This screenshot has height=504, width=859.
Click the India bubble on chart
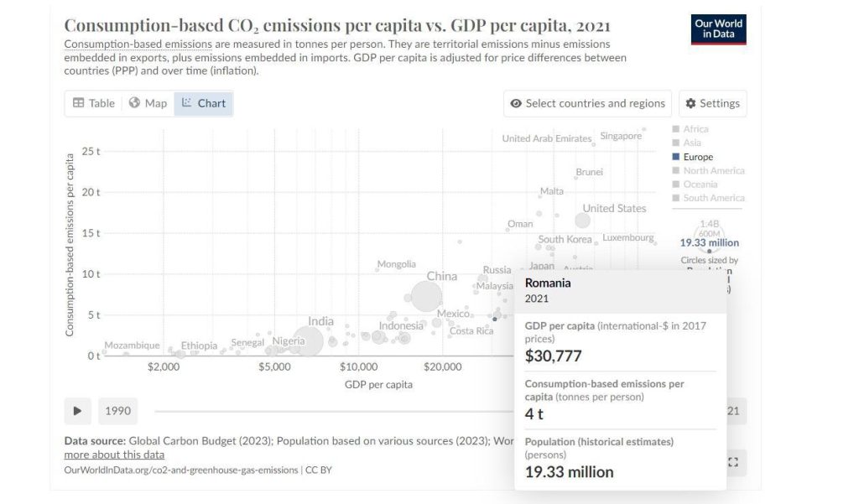[x=307, y=340]
